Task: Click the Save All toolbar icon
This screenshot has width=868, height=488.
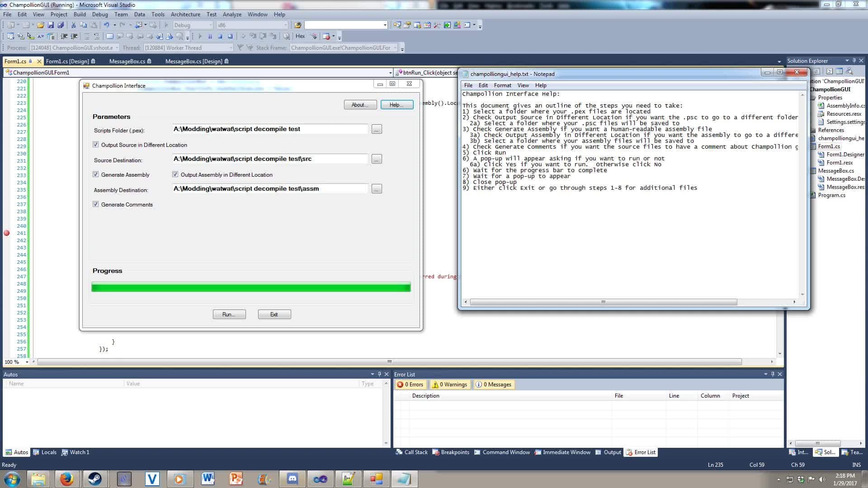Action: 61,25
